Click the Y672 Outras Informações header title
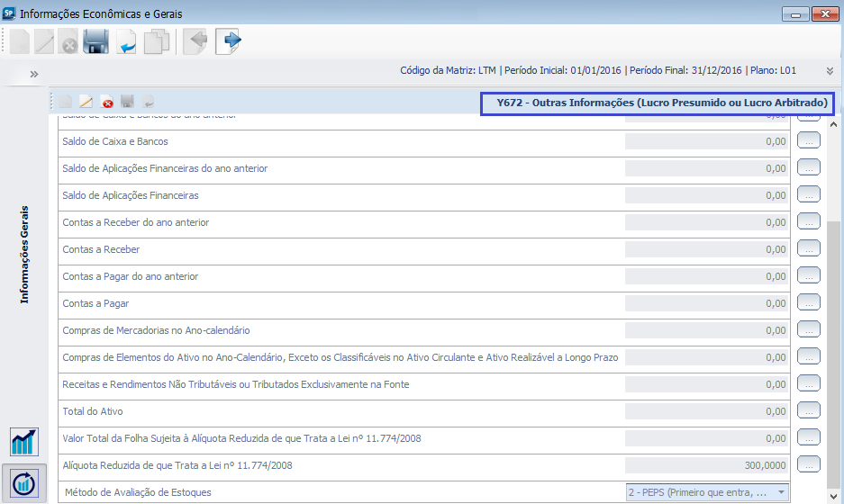Viewport: 844px width, 504px height. pyautogui.click(x=658, y=103)
